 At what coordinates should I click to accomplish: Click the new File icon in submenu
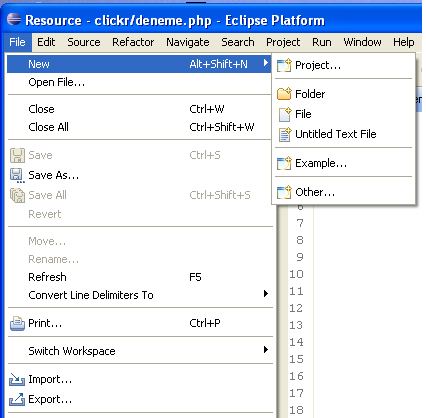(285, 114)
